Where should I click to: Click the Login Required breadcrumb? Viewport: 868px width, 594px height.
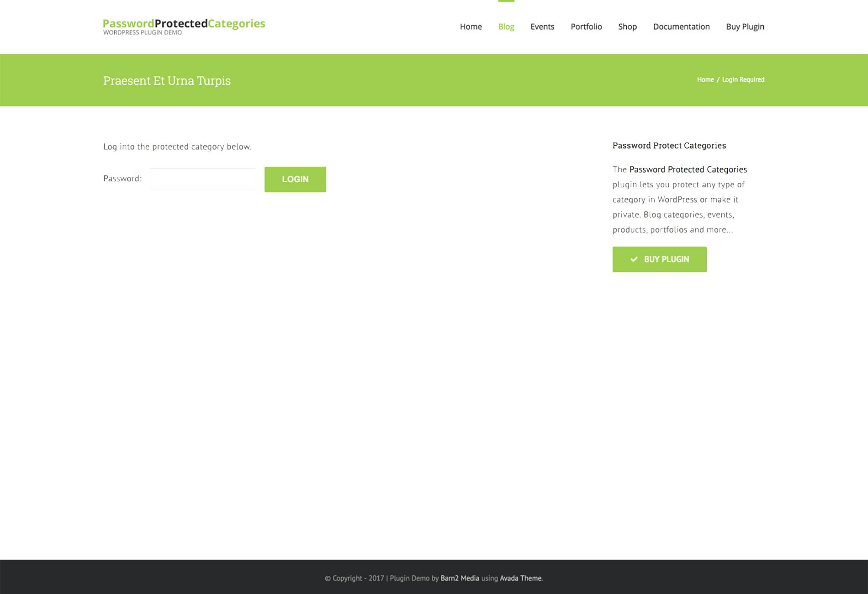[743, 79]
